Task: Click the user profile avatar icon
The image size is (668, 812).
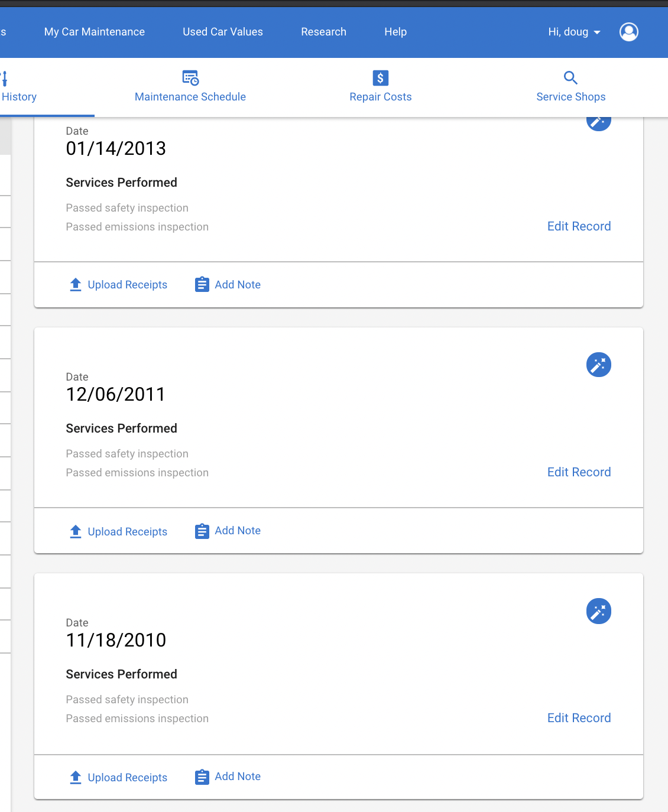Action: [629, 32]
